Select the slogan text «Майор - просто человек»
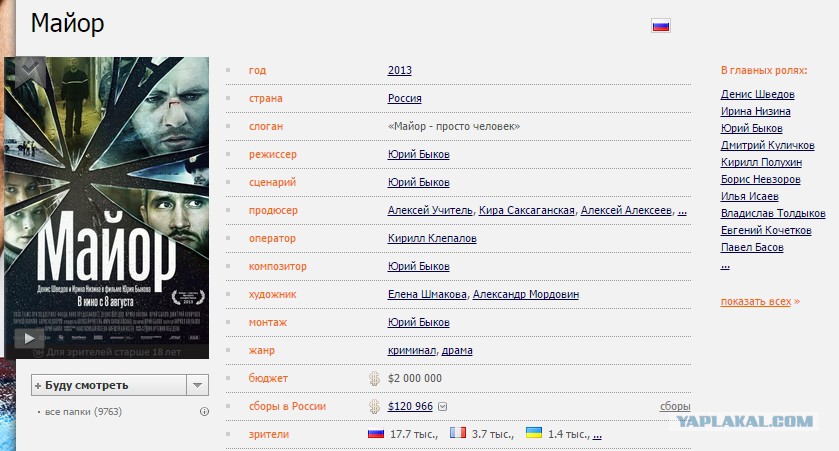The height and width of the screenshot is (451, 839). pos(454,126)
